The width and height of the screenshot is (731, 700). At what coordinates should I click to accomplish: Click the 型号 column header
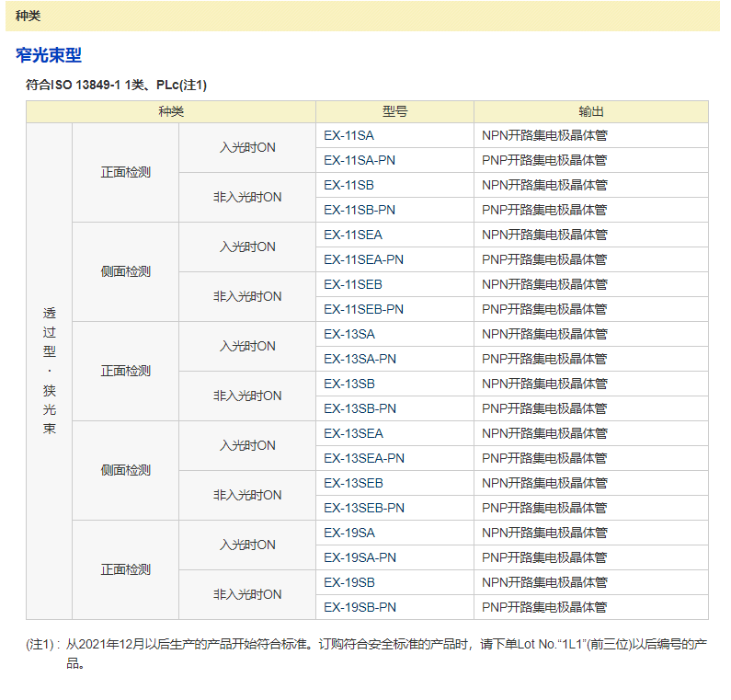click(x=394, y=111)
